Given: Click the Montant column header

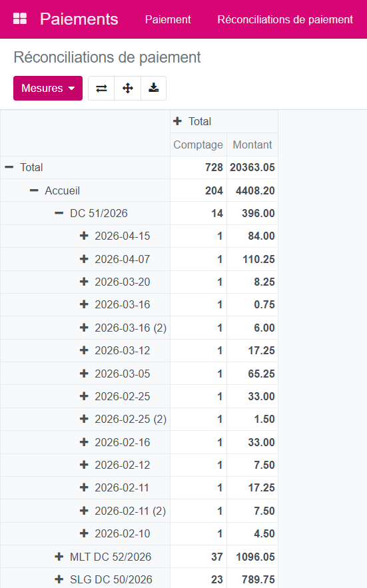Looking at the screenshot, I should (252, 145).
